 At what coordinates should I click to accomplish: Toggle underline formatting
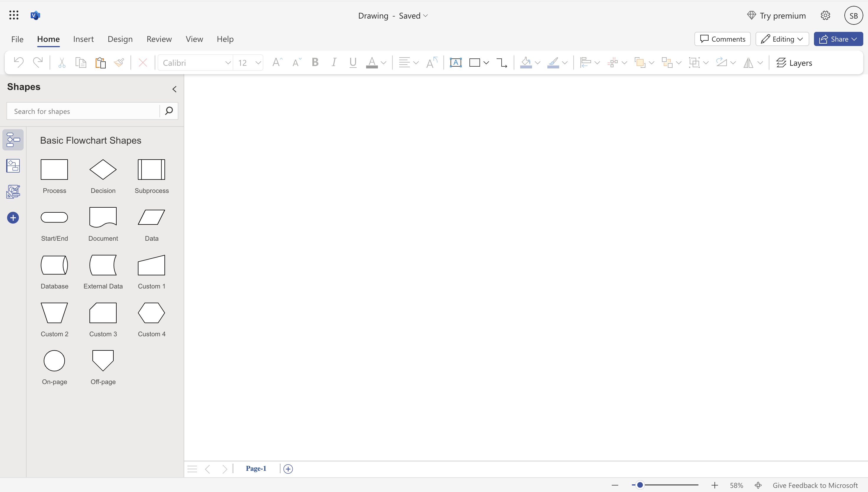[x=352, y=62]
